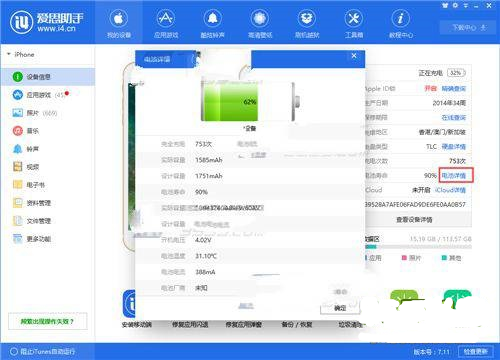Click 查看设备详情 button
This screenshot has width=500, height=360.
(x=414, y=220)
